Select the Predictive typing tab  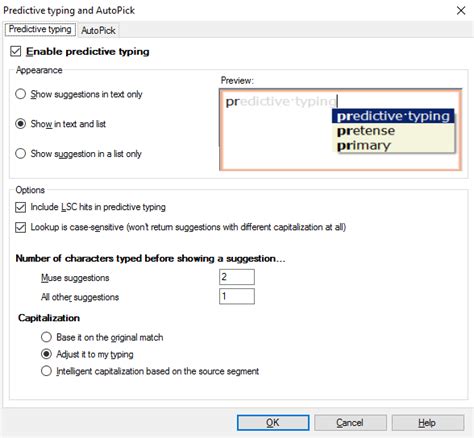[x=40, y=29]
